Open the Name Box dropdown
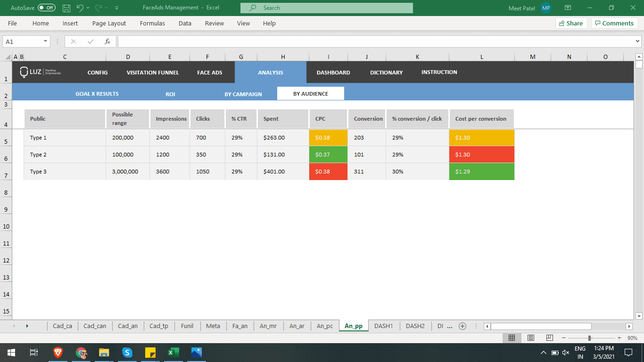644x362 pixels. [x=45, y=41]
